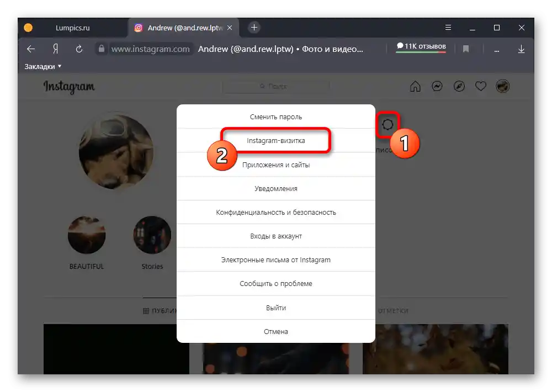
Task: Select Сообщить о проблеме option
Action: coord(276,284)
